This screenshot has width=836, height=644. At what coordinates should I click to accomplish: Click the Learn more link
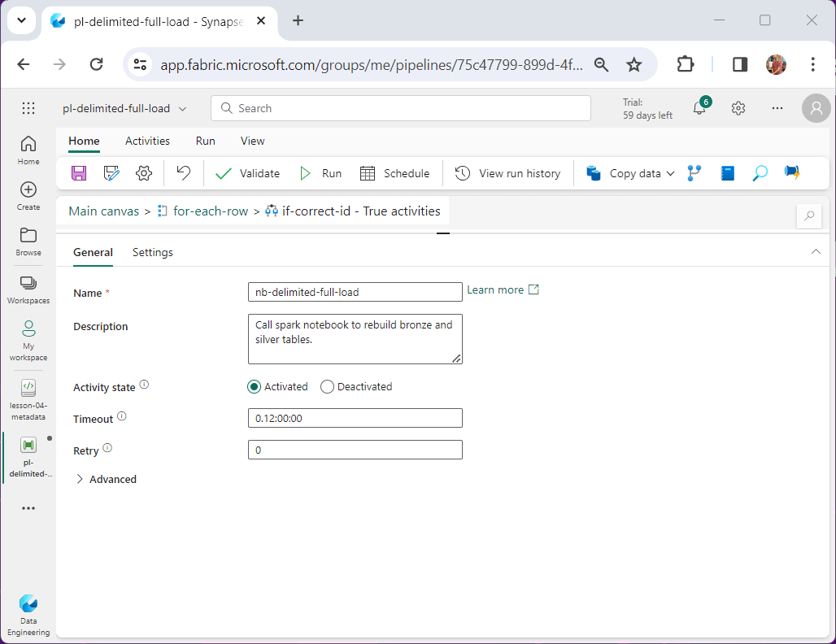pos(503,289)
